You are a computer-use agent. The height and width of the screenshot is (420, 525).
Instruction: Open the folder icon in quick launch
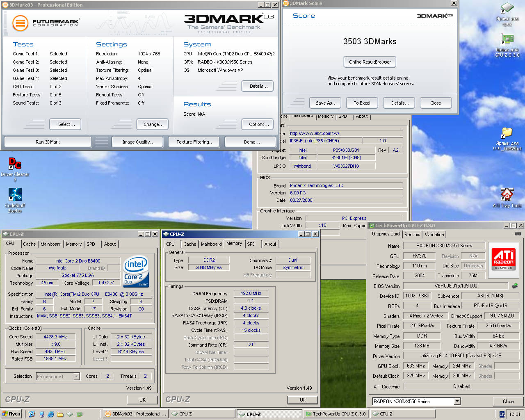(60, 414)
